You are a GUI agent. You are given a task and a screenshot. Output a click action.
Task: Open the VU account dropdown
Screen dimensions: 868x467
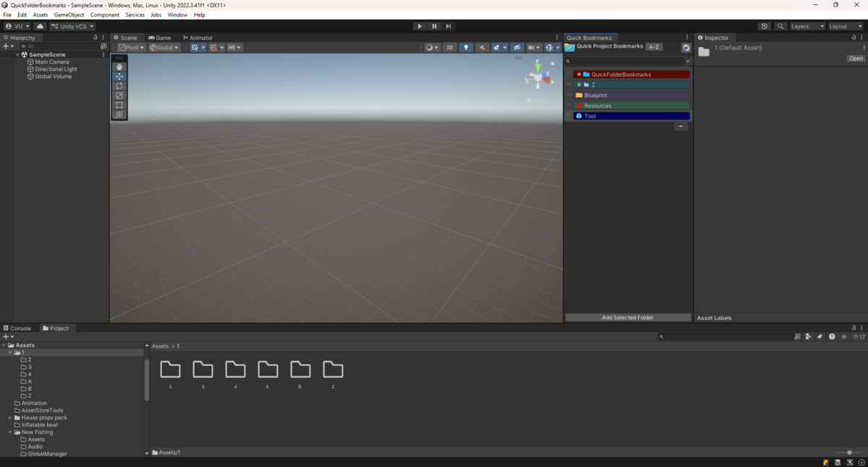click(x=17, y=26)
